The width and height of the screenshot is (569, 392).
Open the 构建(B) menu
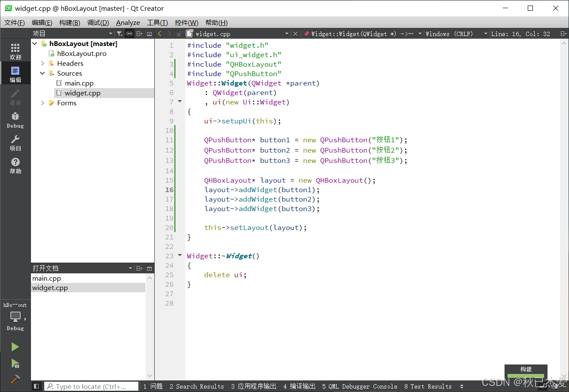tap(70, 22)
